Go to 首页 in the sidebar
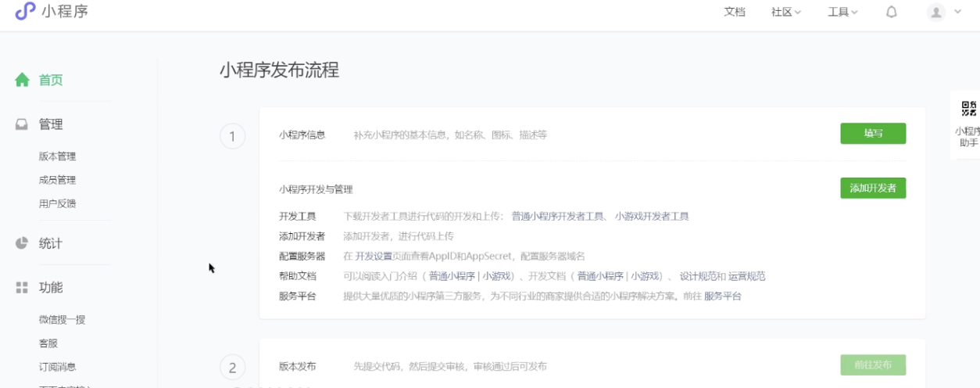980x388 pixels. point(51,80)
